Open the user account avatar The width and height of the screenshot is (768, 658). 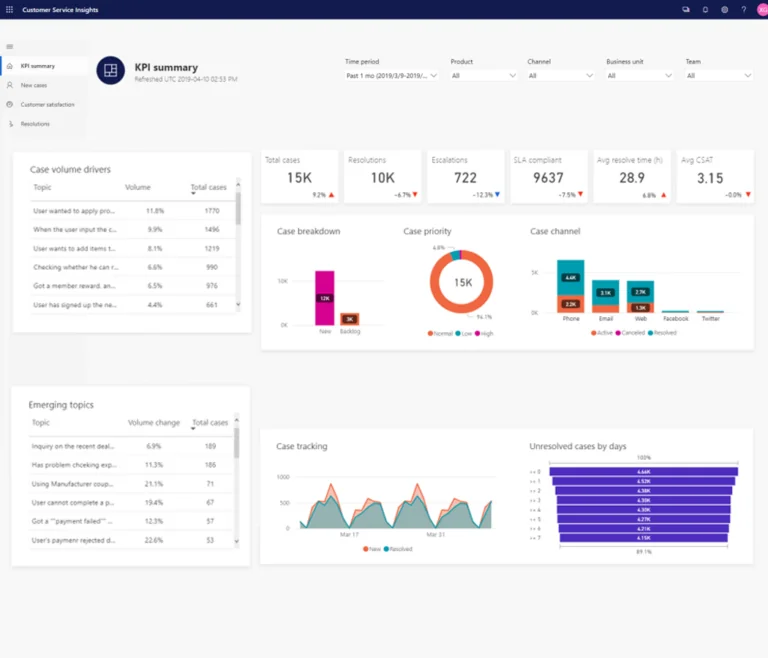coord(763,9)
